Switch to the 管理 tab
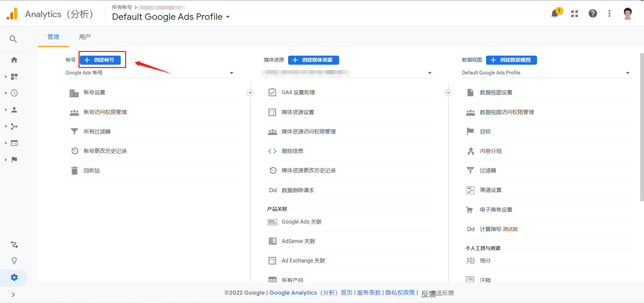This screenshot has width=644, height=303. [x=53, y=37]
